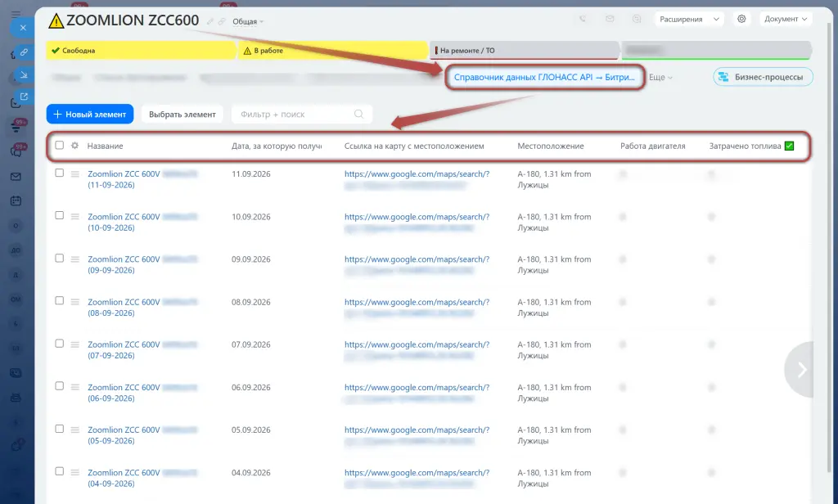Expand the Еще tabs menu
The width and height of the screenshot is (838, 504).
click(x=660, y=77)
